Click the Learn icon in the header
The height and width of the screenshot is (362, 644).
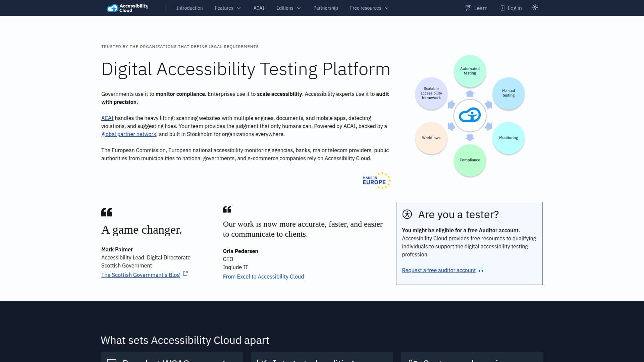468,8
